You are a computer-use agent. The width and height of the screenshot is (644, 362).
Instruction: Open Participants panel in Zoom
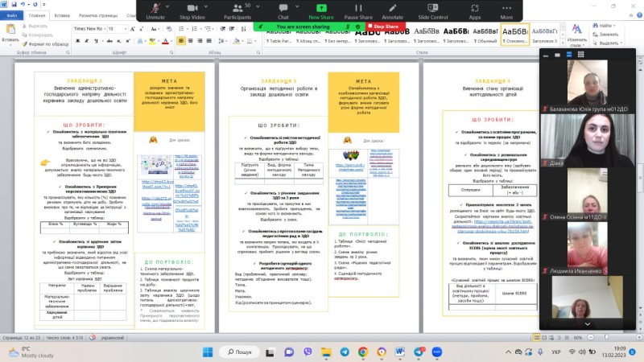coord(237,11)
